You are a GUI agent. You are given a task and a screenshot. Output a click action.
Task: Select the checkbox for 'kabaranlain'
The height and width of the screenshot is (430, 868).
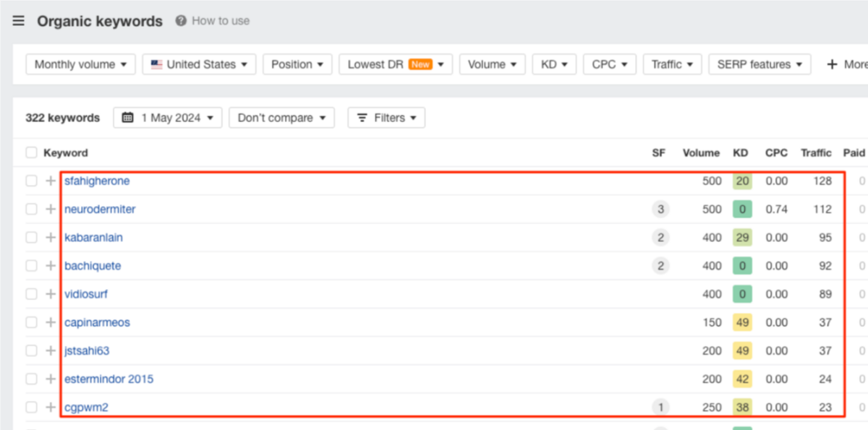(31, 237)
